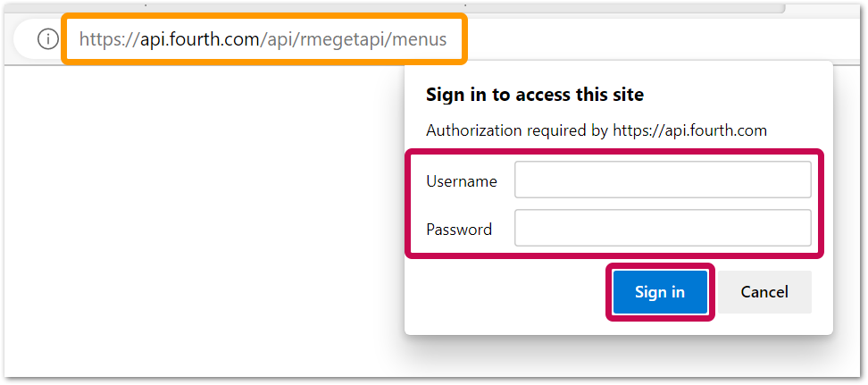This screenshot has height=385, width=868.
Task: Focus the Password input field
Action: 663,228
